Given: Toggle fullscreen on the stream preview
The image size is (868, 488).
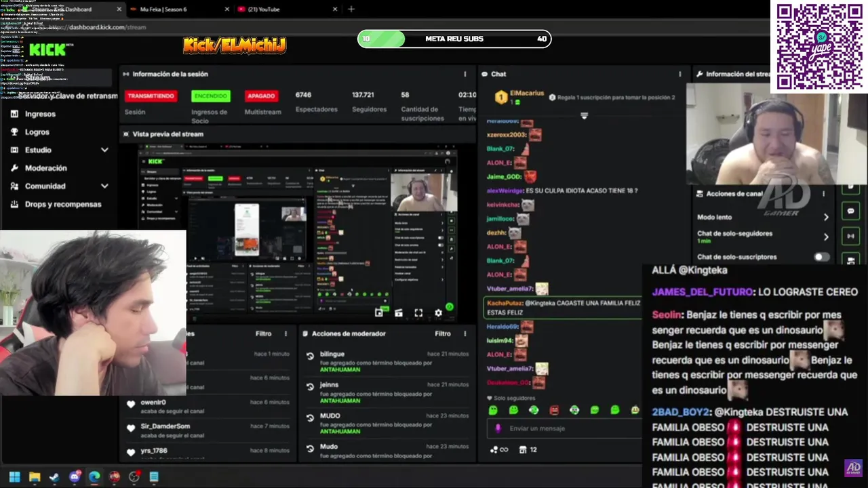Looking at the screenshot, I should point(418,312).
